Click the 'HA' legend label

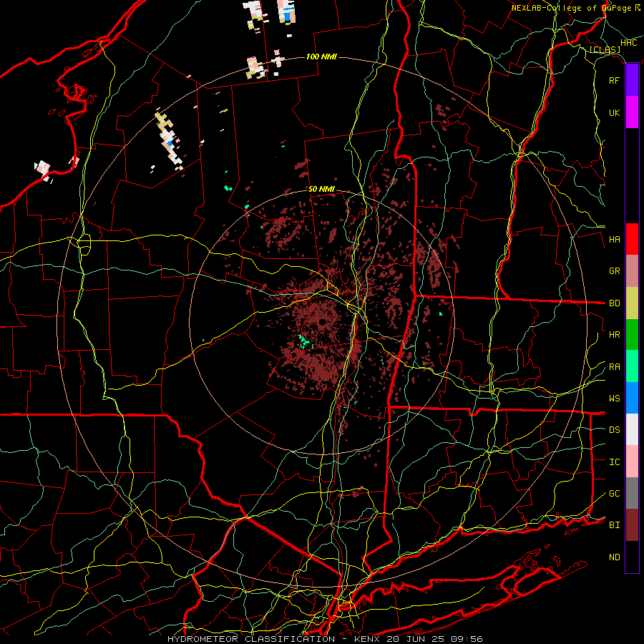point(615,240)
